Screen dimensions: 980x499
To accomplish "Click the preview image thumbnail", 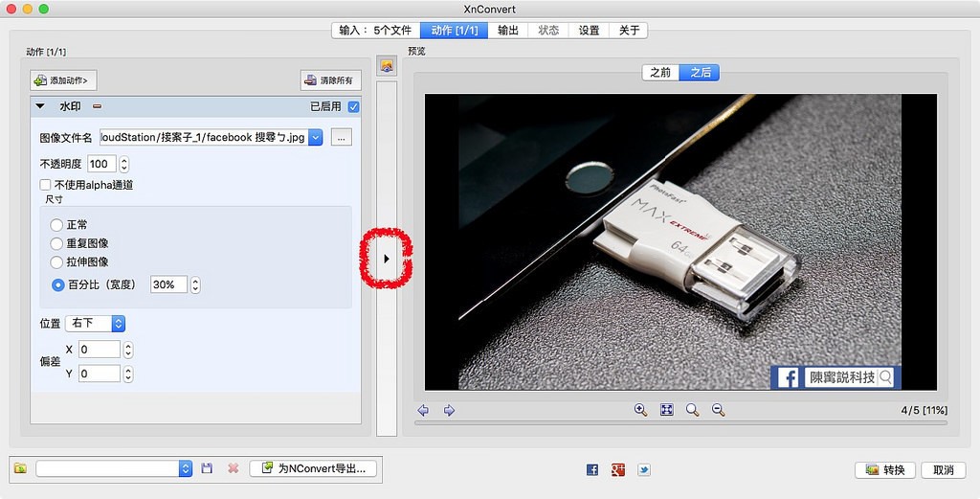I will coord(680,242).
